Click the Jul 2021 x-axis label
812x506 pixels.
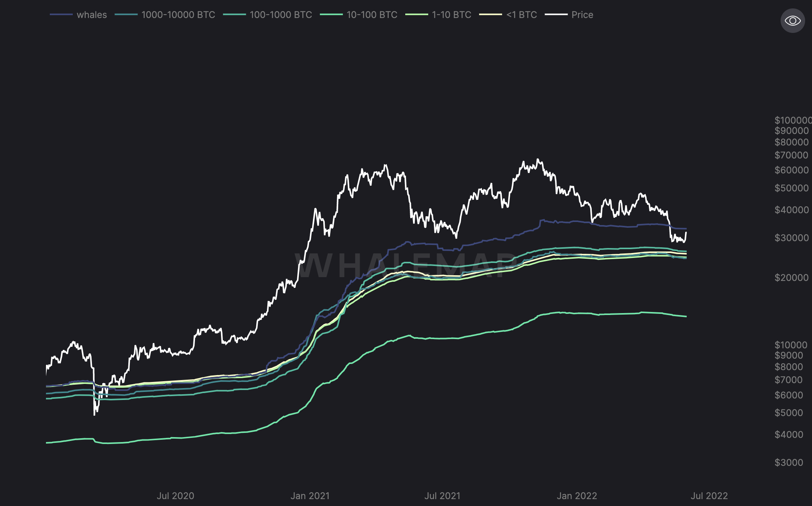click(x=442, y=496)
